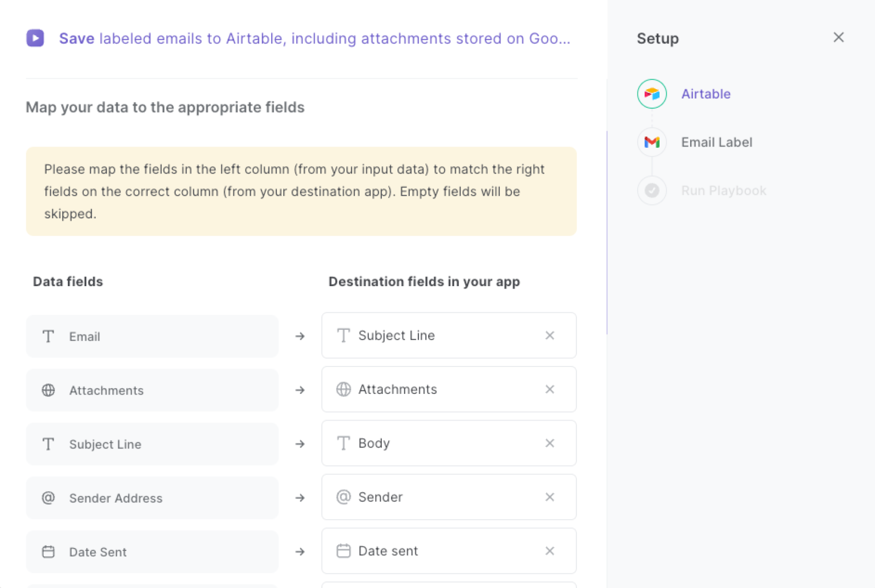Click the globe icon on the Attachments data field
The height and width of the screenshot is (588, 875).
(48, 390)
